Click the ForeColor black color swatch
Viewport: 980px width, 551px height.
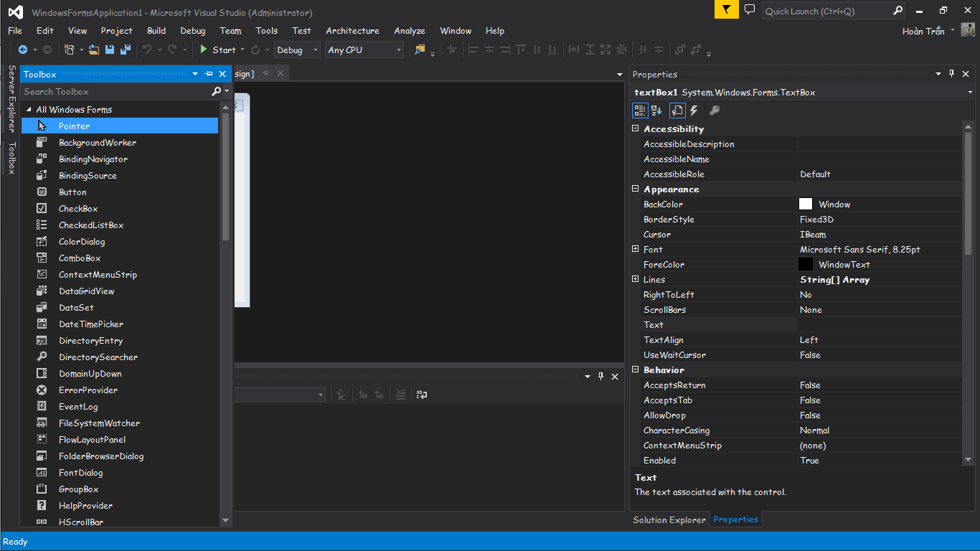[x=806, y=265]
